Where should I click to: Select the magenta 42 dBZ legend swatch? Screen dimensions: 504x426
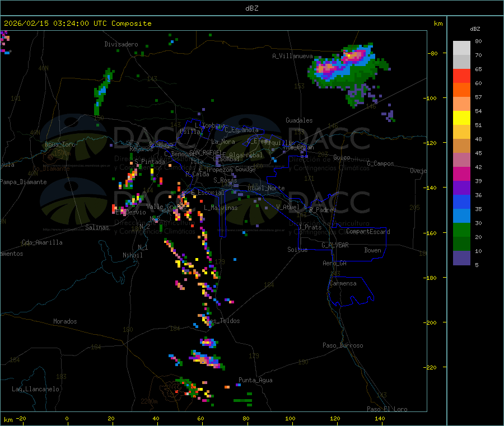click(461, 174)
